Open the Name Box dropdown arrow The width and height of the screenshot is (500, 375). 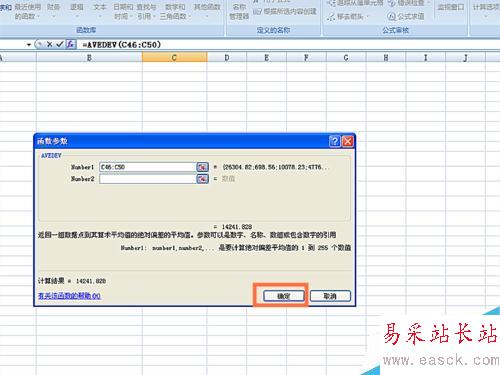(29, 45)
